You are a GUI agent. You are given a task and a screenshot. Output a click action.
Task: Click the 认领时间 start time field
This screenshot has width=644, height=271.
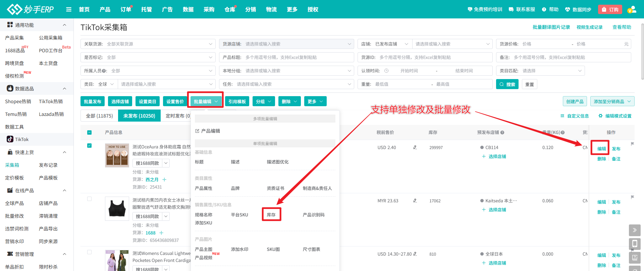[409, 71]
